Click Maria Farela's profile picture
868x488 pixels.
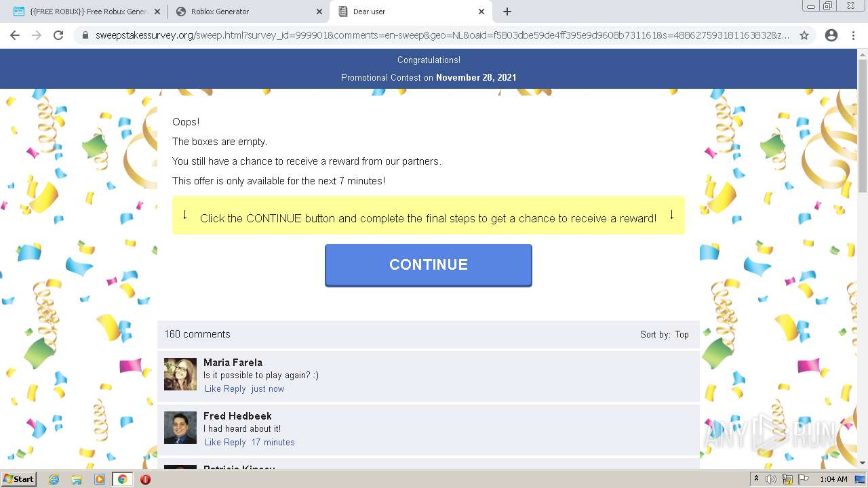(180, 374)
